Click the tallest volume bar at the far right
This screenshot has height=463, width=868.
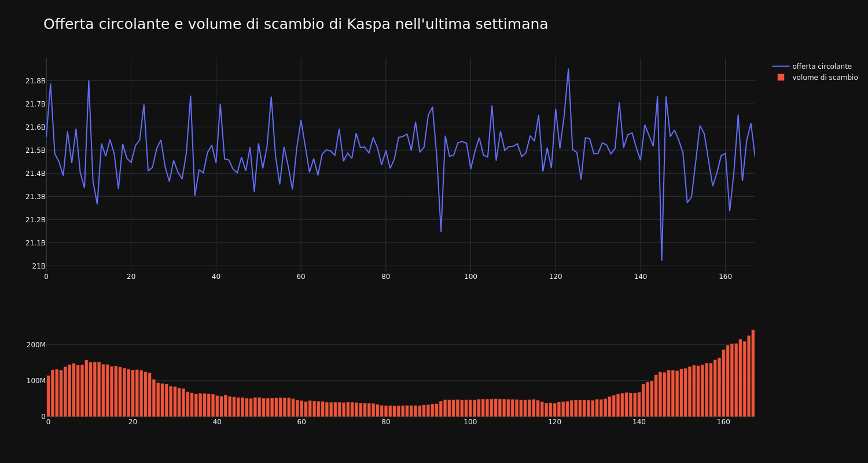(753, 373)
